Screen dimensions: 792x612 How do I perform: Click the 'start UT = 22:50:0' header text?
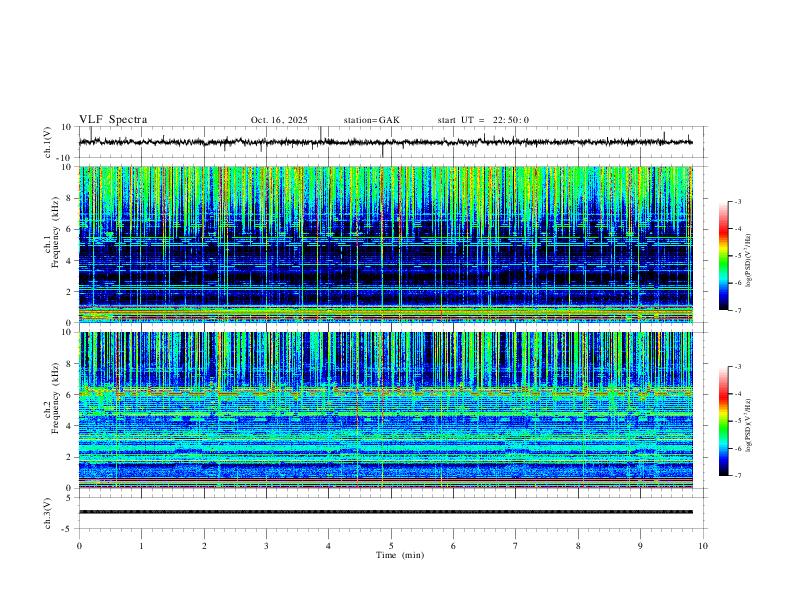coord(483,120)
